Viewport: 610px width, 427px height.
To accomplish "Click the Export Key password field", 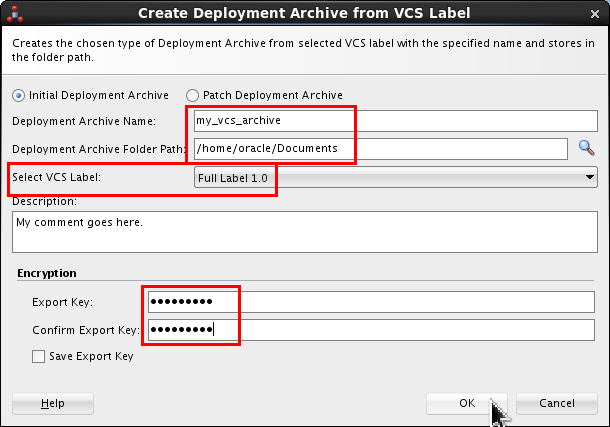I will coord(370,301).
